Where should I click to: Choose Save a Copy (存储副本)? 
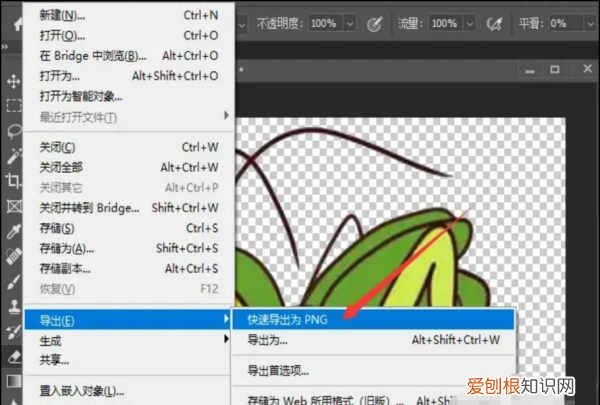[x=129, y=269]
